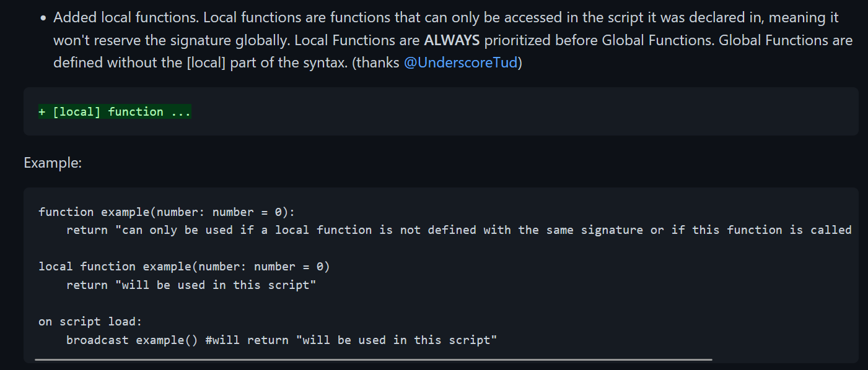The image size is (868, 370).
Task: Click the 'function example(number: number = 0):' line
Action: point(167,212)
